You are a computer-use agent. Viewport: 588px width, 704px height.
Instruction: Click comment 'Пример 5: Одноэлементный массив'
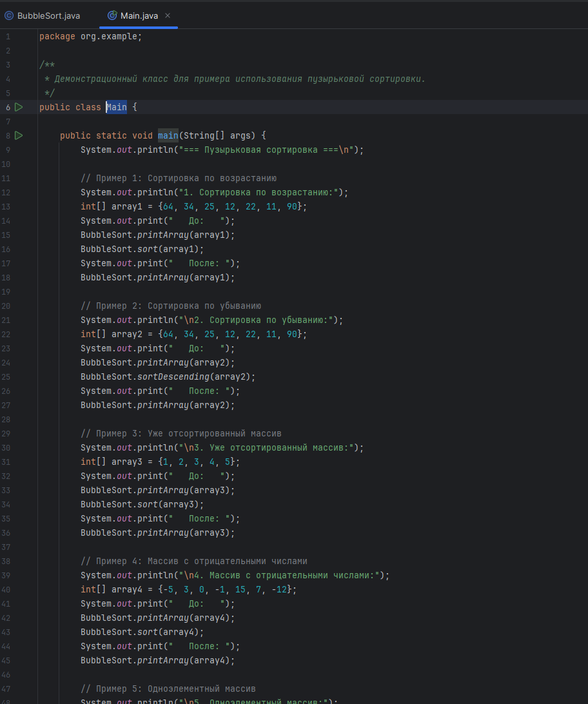click(168, 689)
